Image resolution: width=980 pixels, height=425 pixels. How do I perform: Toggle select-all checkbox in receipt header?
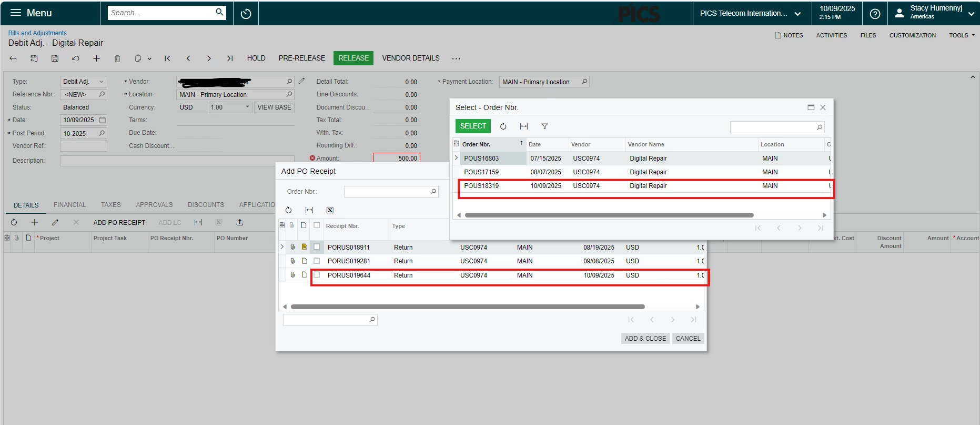pyautogui.click(x=317, y=225)
